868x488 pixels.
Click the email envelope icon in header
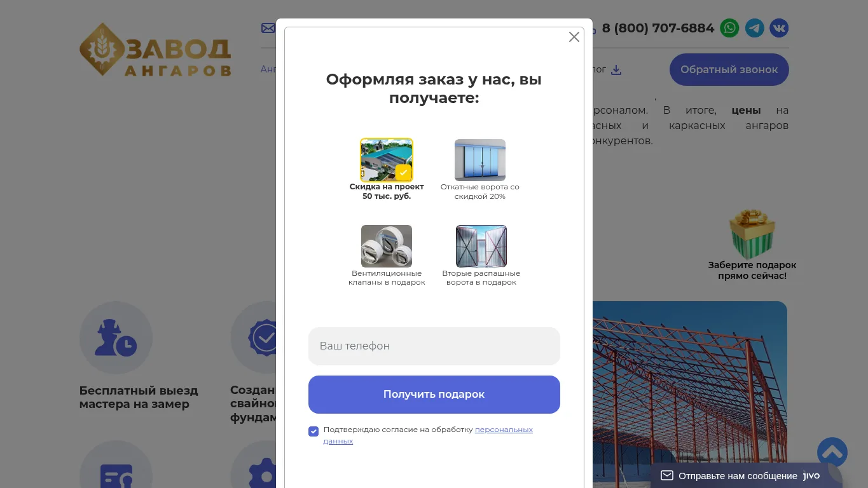click(x=268, y=28)
